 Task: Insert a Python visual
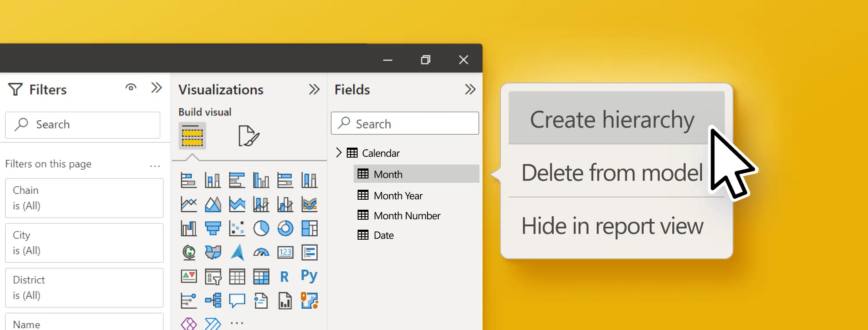pyautogui.click(x=309, y=276)
